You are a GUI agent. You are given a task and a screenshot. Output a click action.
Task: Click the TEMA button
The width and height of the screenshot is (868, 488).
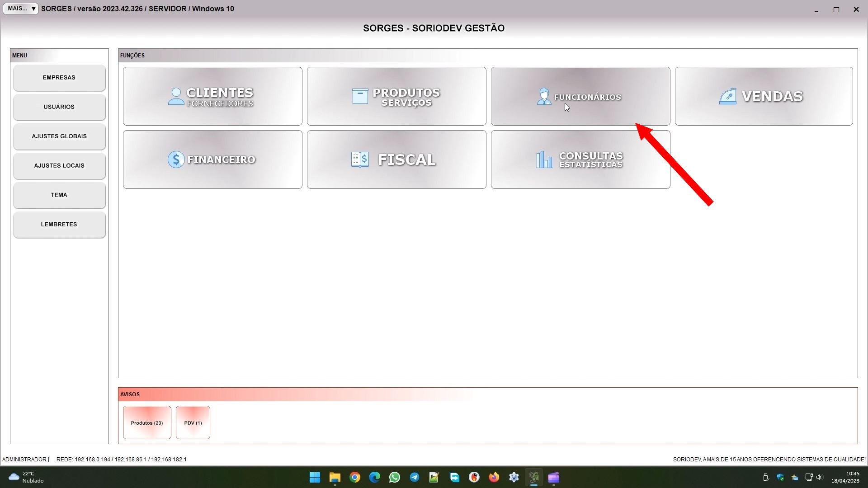pos(59,195)
